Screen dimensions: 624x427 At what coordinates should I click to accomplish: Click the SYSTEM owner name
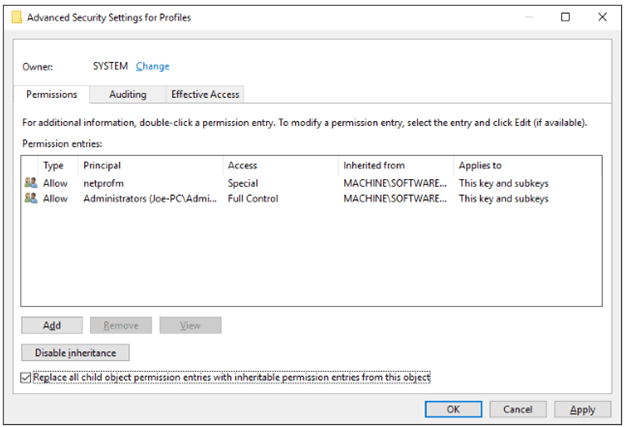(x=110, y=66)
